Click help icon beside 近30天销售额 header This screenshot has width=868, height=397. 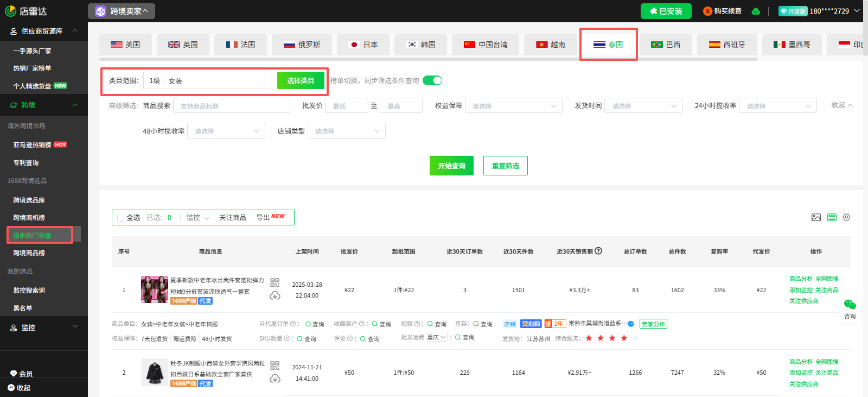tap(598, 251)
